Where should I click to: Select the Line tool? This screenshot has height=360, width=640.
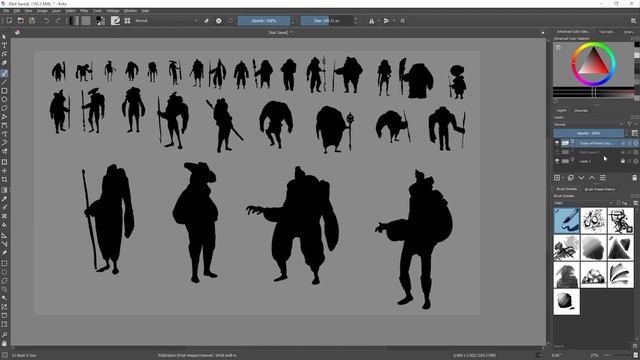(x=4, y=82)
